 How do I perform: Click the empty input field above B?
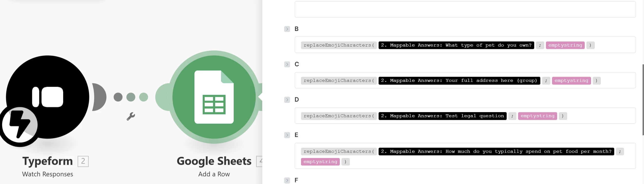tap(465, 9)
